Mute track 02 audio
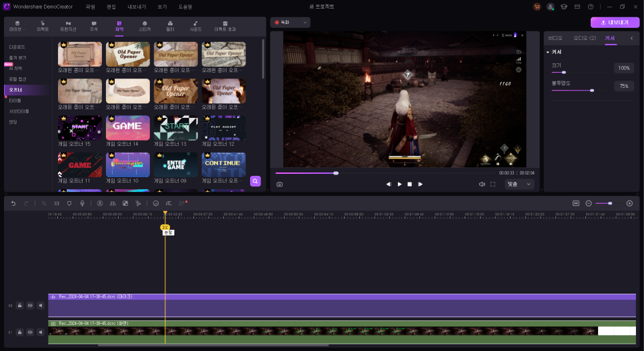The height and width of the screenshot is (351, 644). click(40, 306)
